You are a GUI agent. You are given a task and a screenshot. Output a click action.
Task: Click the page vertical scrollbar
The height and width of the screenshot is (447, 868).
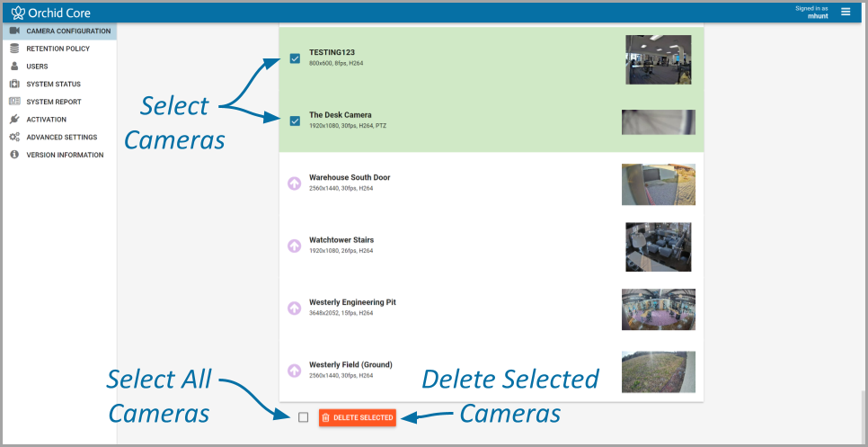click(x=863, y=418)
